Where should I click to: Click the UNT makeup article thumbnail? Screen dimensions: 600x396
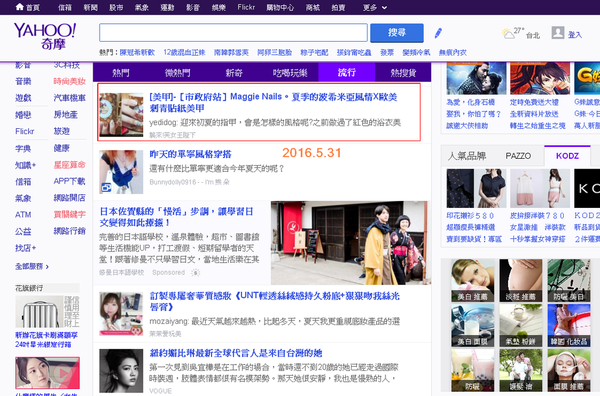pyautogui.click(x=121, y=314)
